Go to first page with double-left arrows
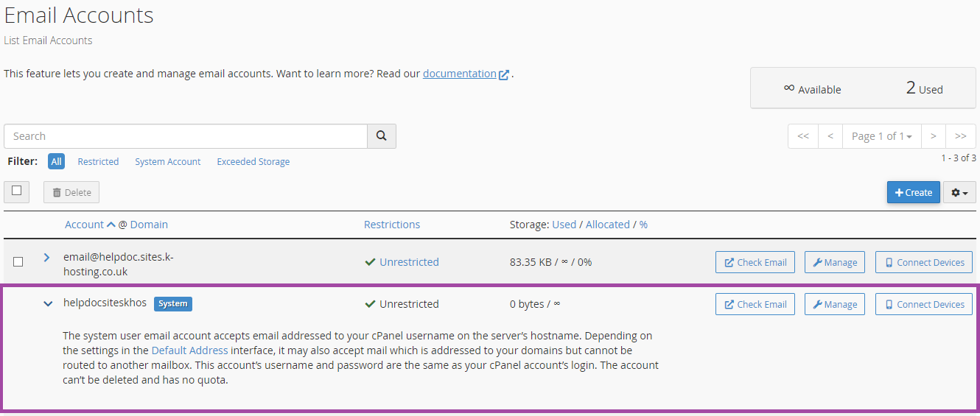This screenshot has height=416, width=980. 803,136
